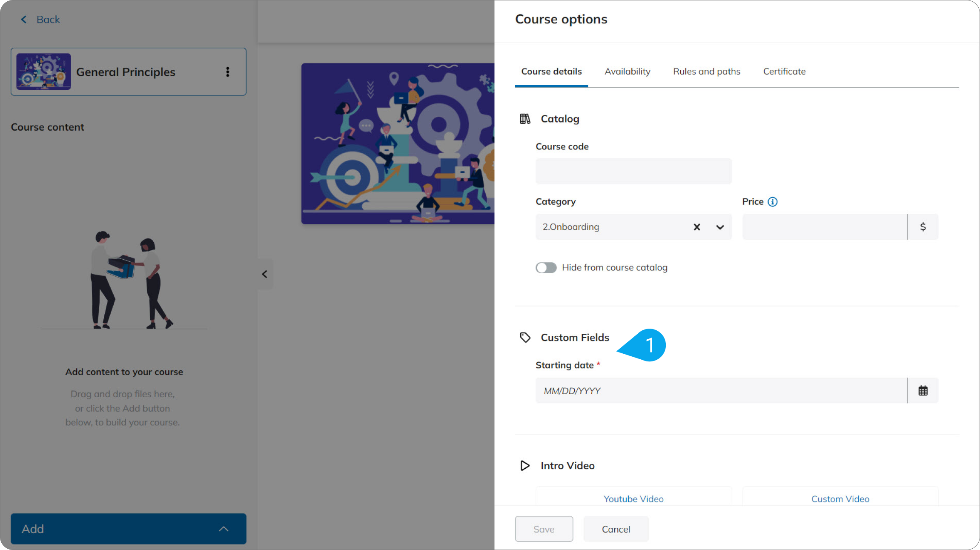Click the General Principles course title
The image size is (980, 550).
click(x=126, y=72)
